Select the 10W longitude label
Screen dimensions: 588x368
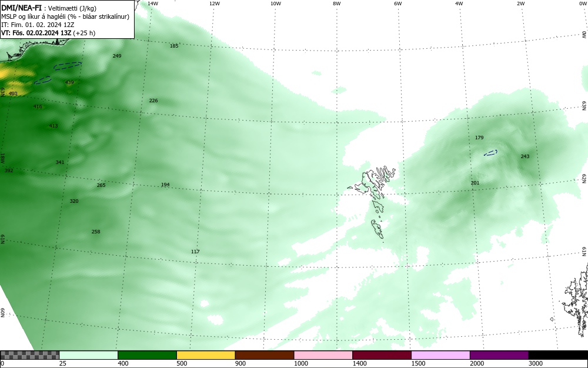pyautogui.click(x=276, y=4)
